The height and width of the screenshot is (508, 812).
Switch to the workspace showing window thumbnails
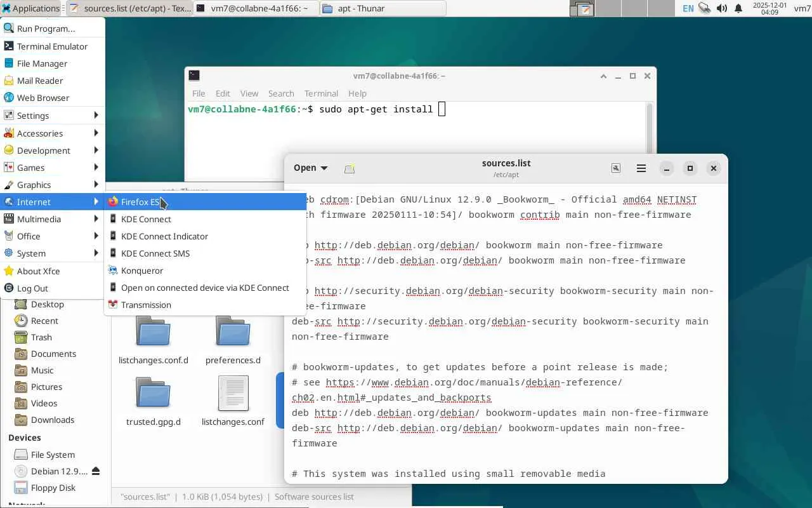tap(583, 8)
